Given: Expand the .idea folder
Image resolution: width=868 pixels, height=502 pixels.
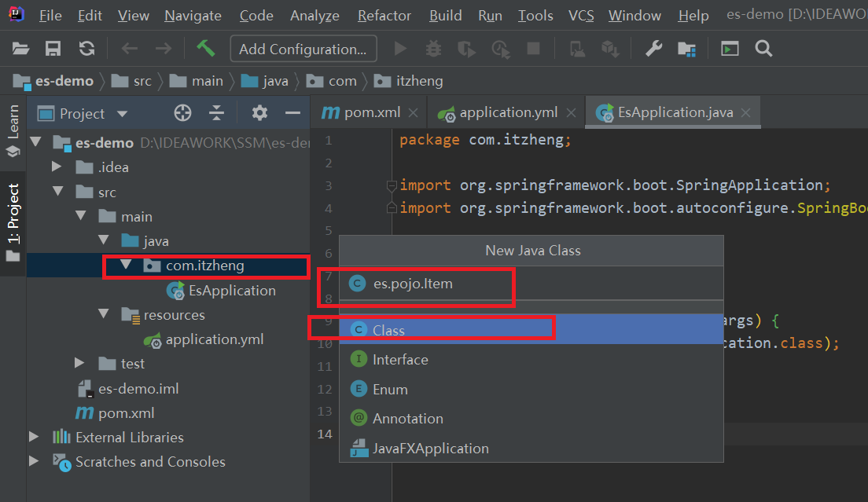Looking at the screenshot, I should pos(57,167).
